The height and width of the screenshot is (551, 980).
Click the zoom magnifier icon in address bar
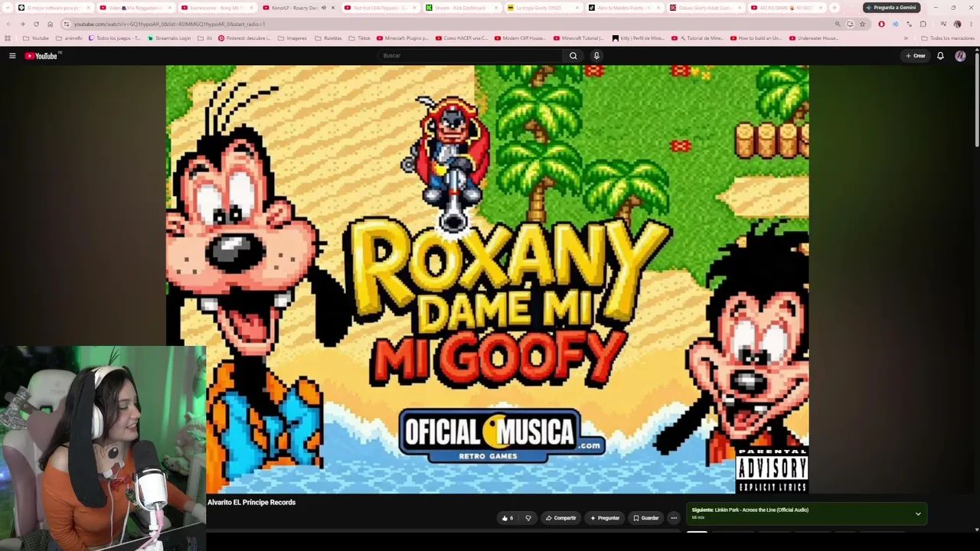(838, 24)
